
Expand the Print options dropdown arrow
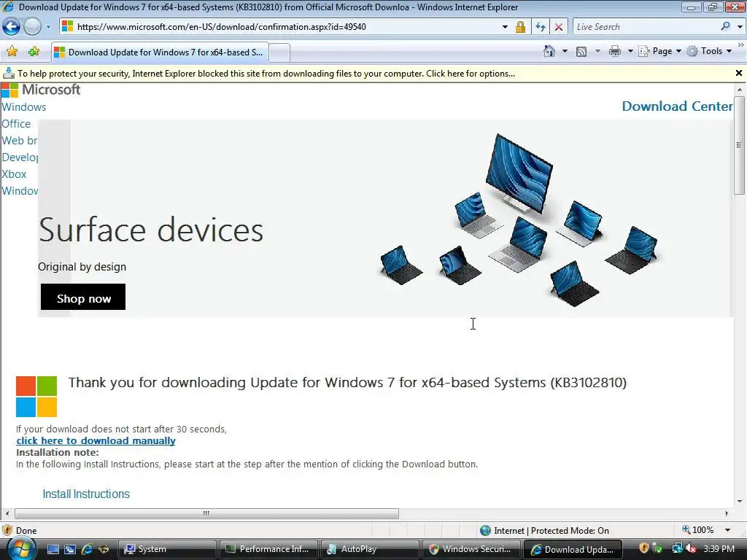(630, 51)
